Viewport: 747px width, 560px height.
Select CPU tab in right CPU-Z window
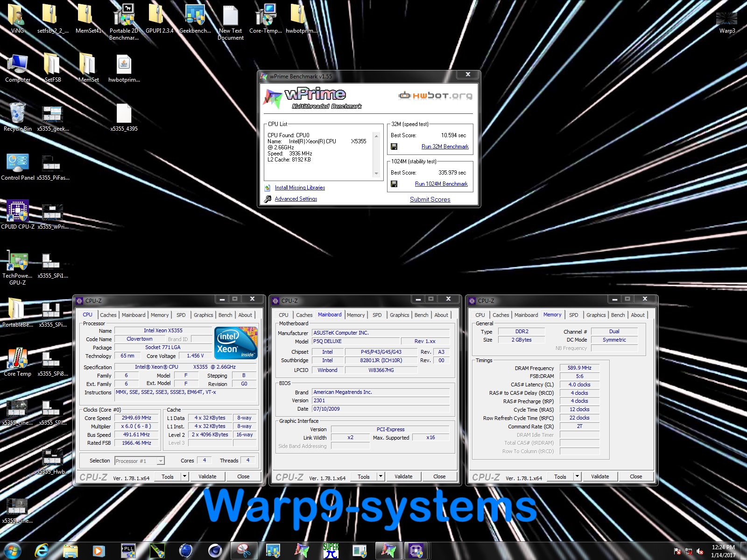point(480,315)
